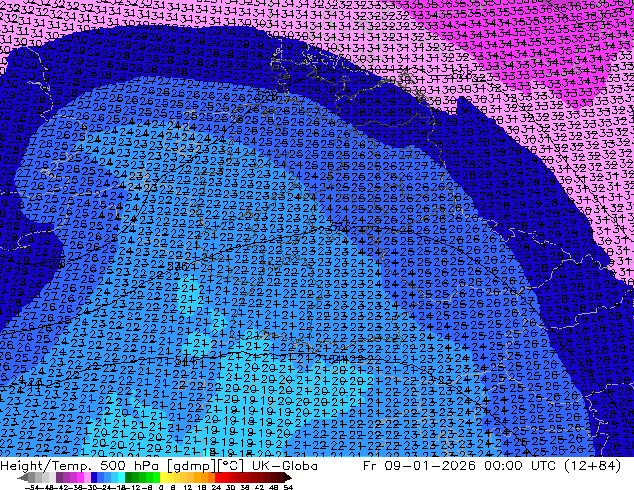The height and width of the screenshot is (490, 634).
Task: Click the dark maroon right arrow end of the legend
Action: (x=287, y=477)
